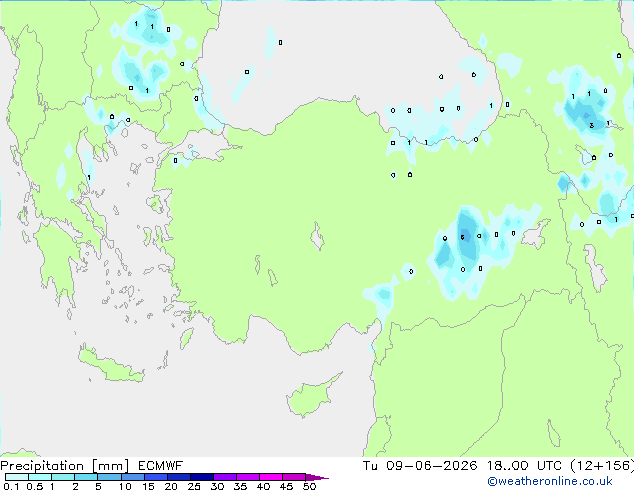Click the 45–50 mm legend color swatch
This screenshot has height=490, width=634.
(x=294, y=477)
